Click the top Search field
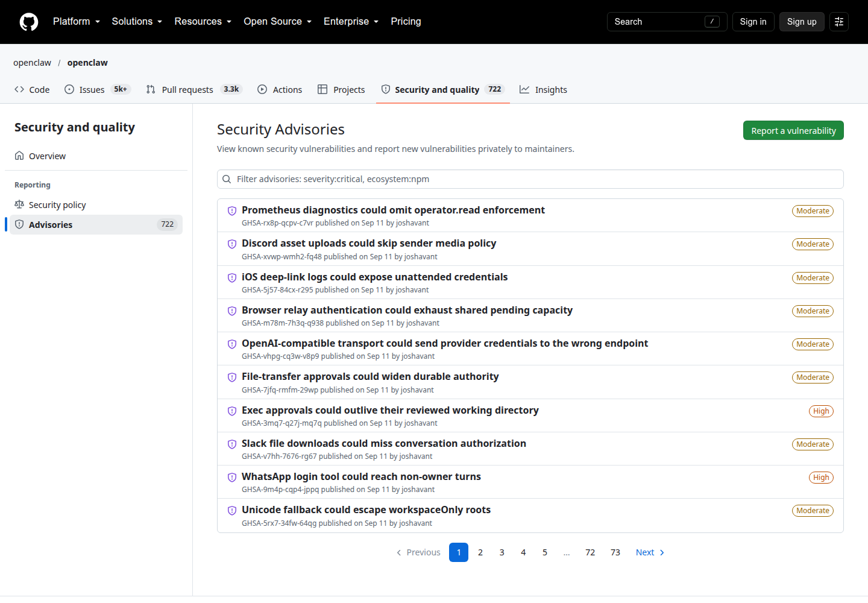Screen dimensions: 868x603 [667, 22]
